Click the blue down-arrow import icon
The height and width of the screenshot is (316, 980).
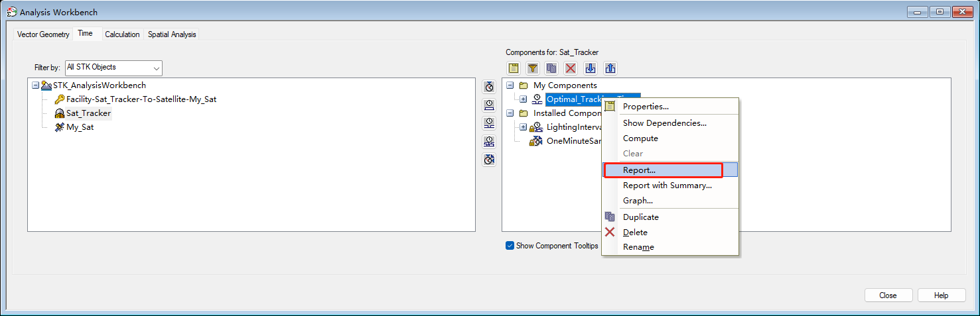pyautogui.click(x=591, y=68)
